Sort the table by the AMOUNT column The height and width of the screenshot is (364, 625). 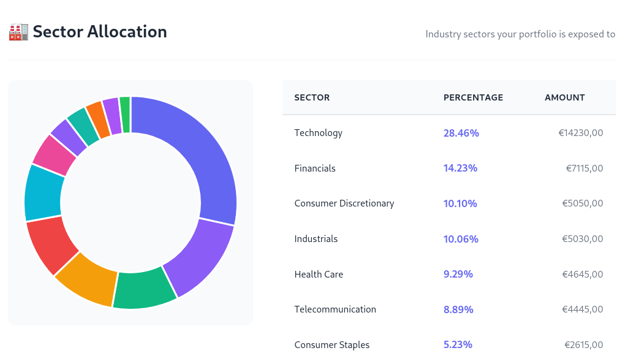[564, 97]
